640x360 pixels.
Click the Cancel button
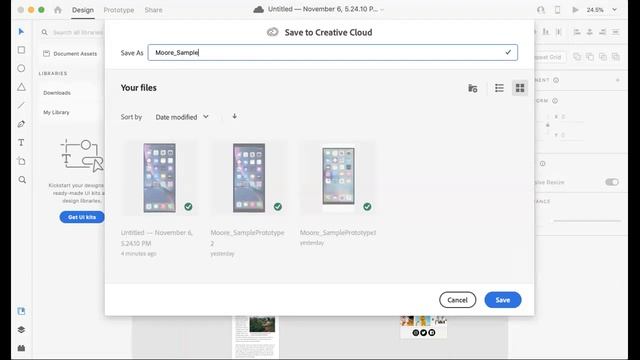coord(458,300)
